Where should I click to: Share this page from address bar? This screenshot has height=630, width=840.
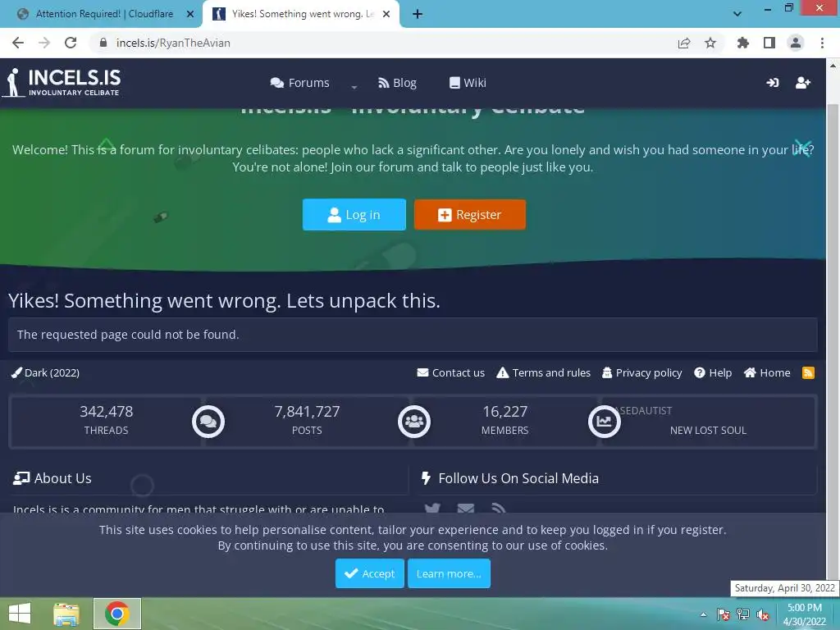(x=684, y=43)
